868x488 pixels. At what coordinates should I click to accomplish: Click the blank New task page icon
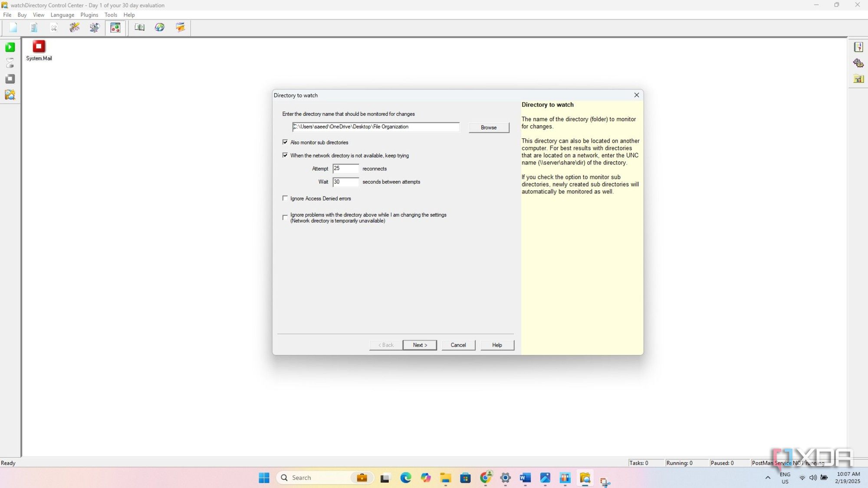(13, 28)
